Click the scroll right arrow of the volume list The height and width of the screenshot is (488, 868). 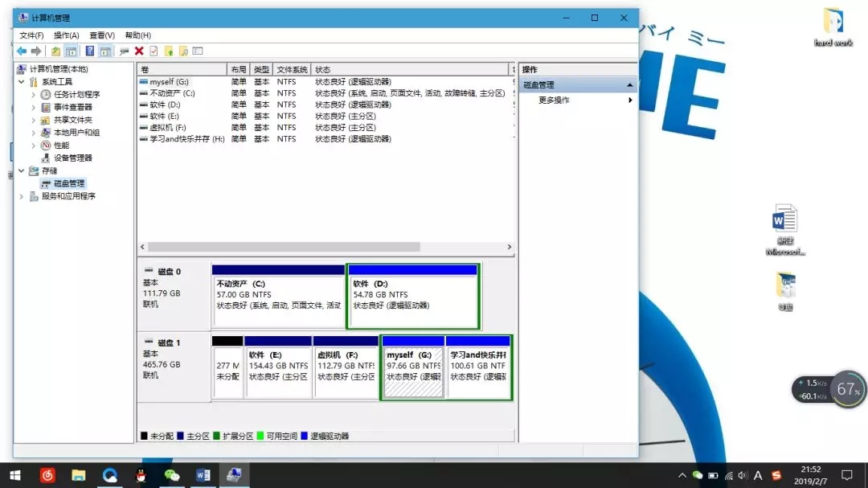click(510, 247)
